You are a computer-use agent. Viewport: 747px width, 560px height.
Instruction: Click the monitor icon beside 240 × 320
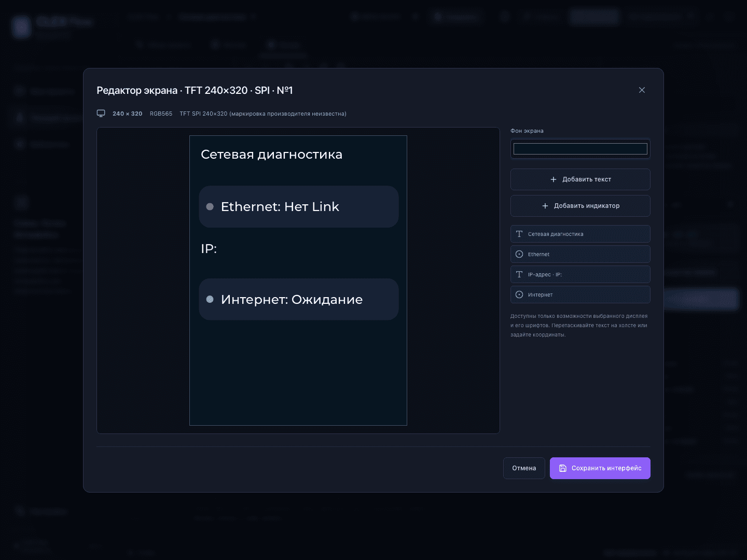[x=101, y=114]
